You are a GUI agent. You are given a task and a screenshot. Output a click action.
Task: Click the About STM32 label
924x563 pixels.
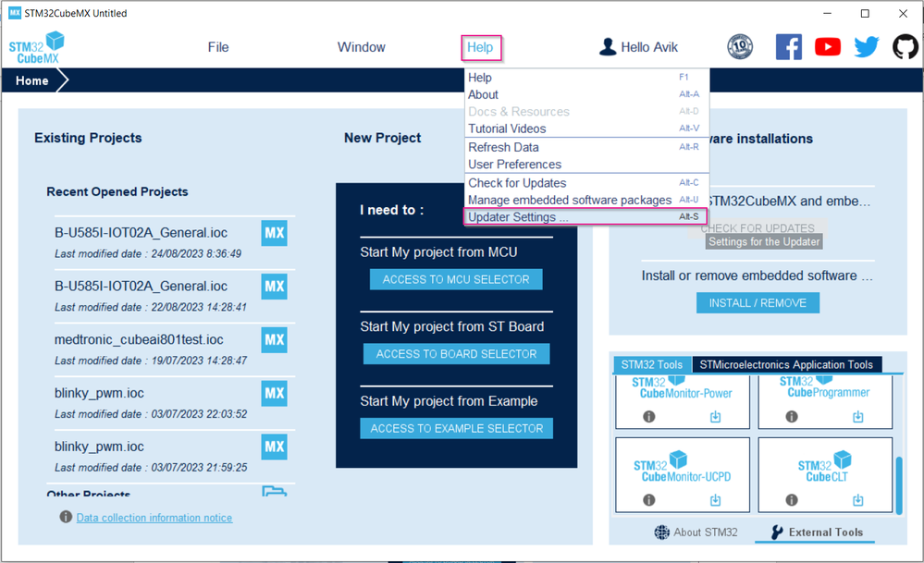(706, 532)
